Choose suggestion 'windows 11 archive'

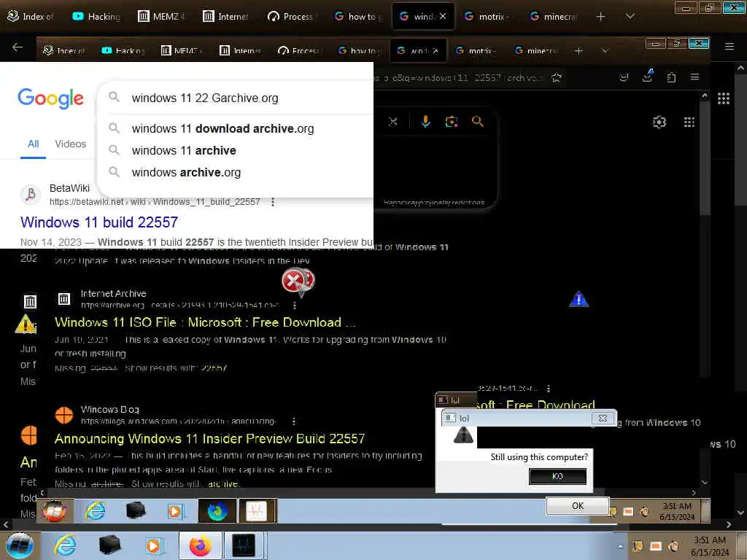[184, 150]
